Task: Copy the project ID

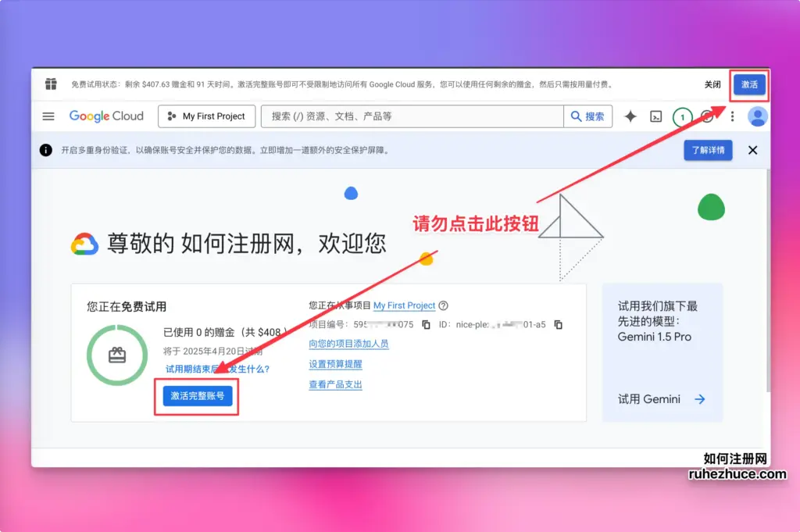Action: pyautogui.click(x=559, y=325)
